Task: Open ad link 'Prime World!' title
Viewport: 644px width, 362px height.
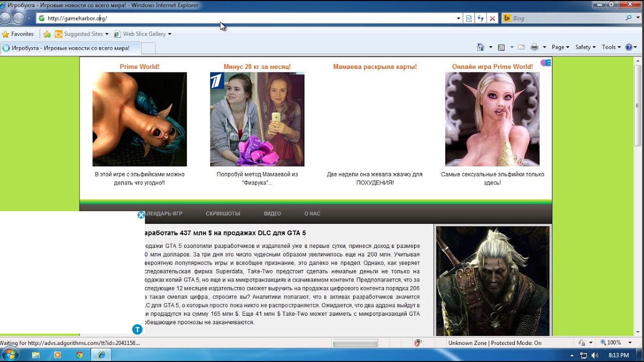Action: [139, 67]
